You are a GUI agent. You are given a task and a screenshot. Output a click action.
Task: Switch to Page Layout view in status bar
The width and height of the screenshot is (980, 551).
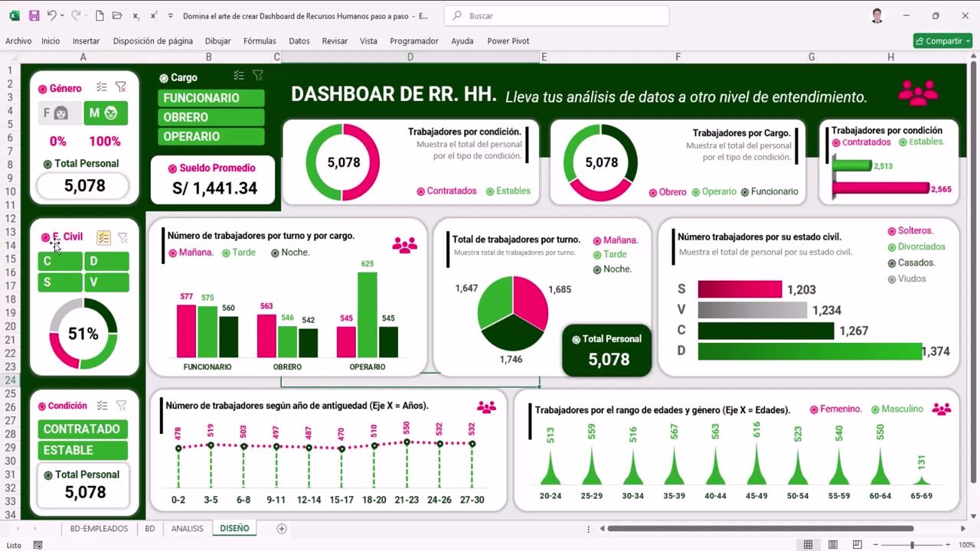[x=832, y=545]
